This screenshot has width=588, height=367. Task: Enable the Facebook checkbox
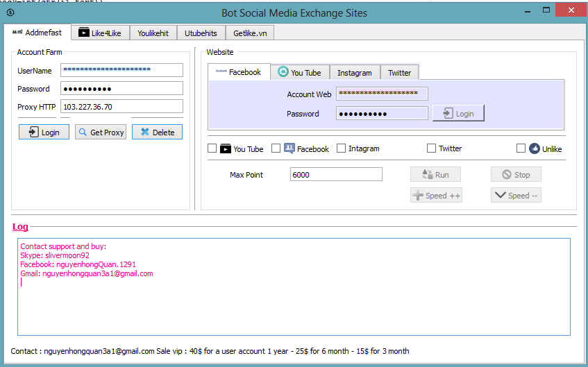[276, 148]
